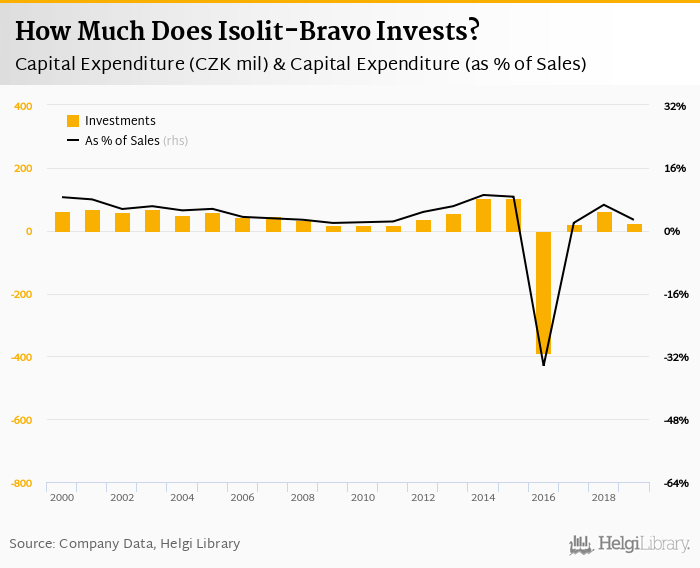
Task: Toggle the Investments legend entry
Action: point(120,121)
